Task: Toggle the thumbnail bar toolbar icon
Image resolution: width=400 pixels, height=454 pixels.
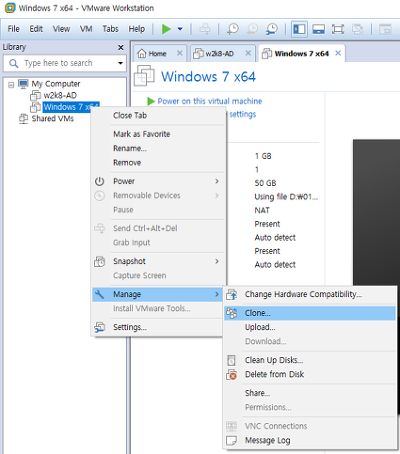Action: [318, 29]
